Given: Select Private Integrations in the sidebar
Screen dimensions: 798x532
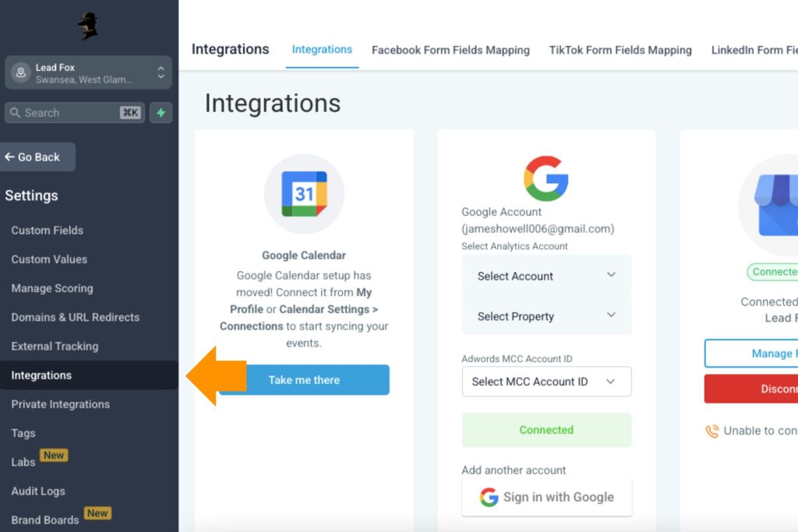Looking at the screenshot, I should pos(61,404).
